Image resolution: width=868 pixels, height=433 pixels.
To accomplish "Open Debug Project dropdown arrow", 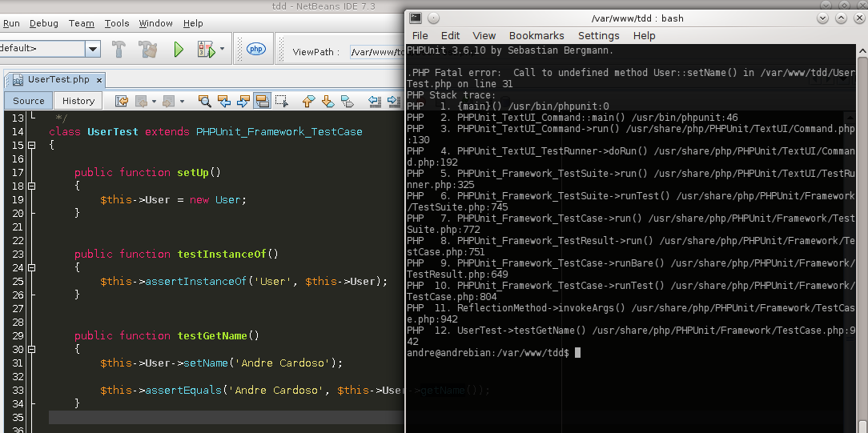I will pyautogui.click(x=222, y=49).
